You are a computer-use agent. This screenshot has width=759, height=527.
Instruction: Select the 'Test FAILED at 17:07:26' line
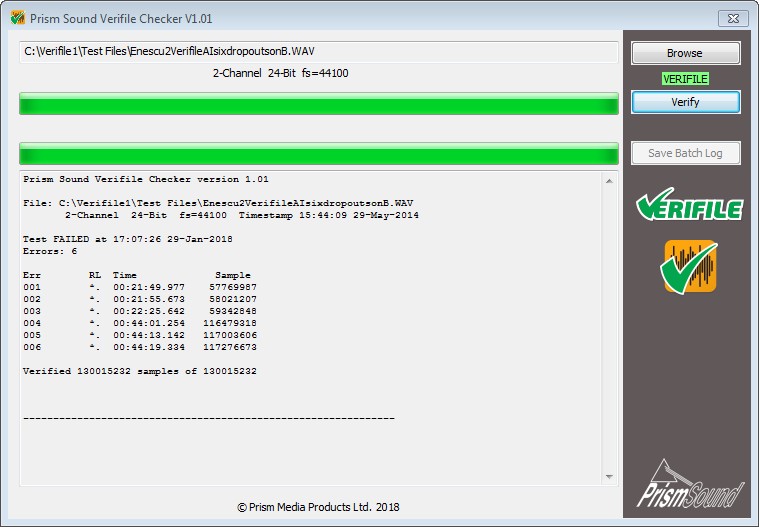click(x=128, y=239)
